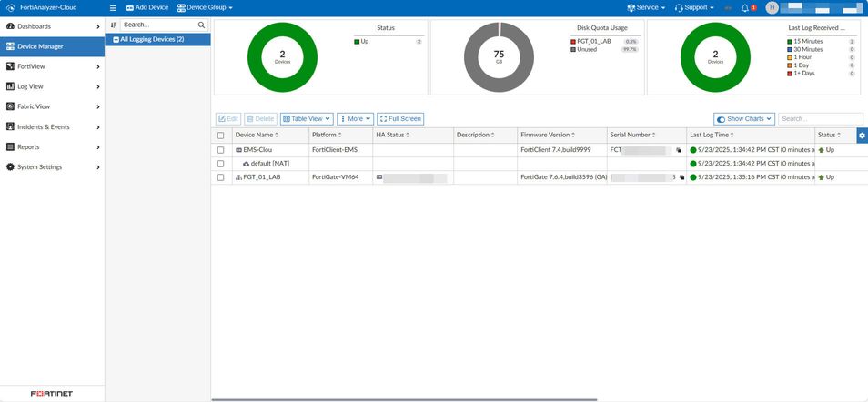868x402 pixels.
Task: Click the sort icon beside device search
Action: [114, 25]
